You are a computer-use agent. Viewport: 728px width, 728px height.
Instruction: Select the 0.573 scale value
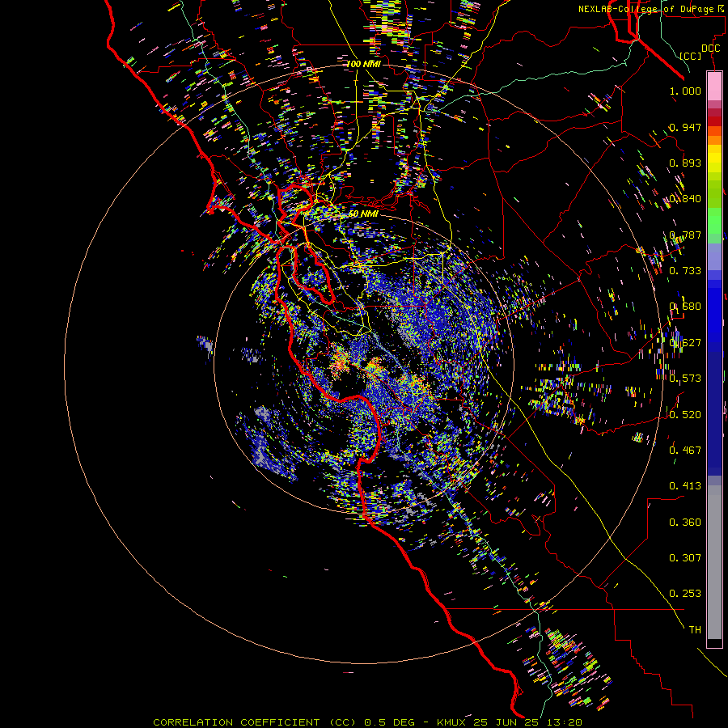tap(685, 379)
